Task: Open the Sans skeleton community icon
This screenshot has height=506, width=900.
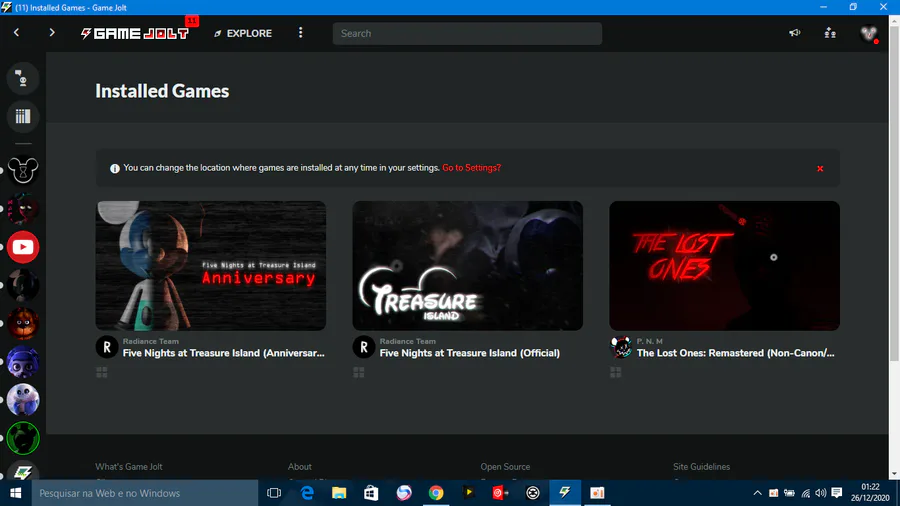Action: point(23,400)
